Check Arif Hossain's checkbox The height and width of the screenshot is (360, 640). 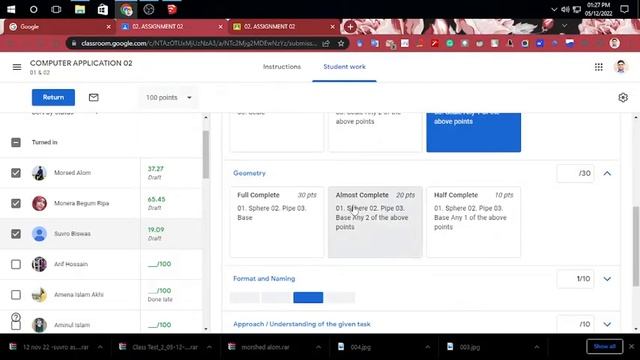pyautogui.click(x=16, y=264)
